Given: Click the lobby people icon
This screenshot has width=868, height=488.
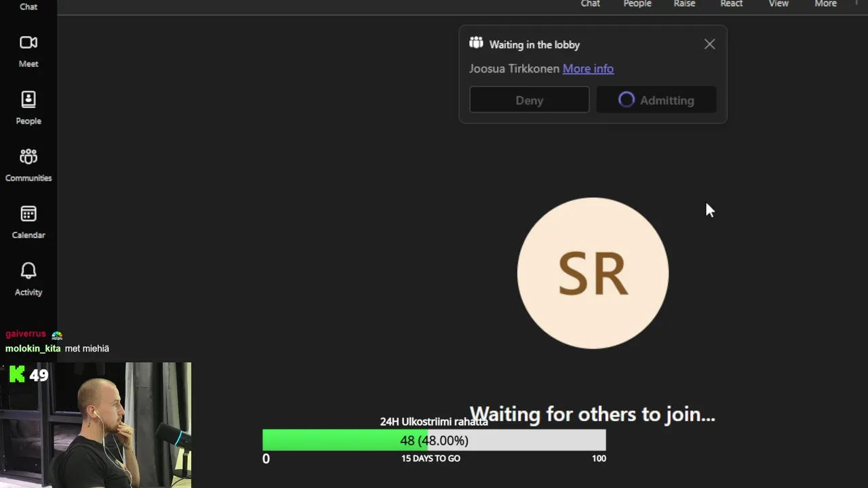Looking at the screenshot, I should pos(476,43).
